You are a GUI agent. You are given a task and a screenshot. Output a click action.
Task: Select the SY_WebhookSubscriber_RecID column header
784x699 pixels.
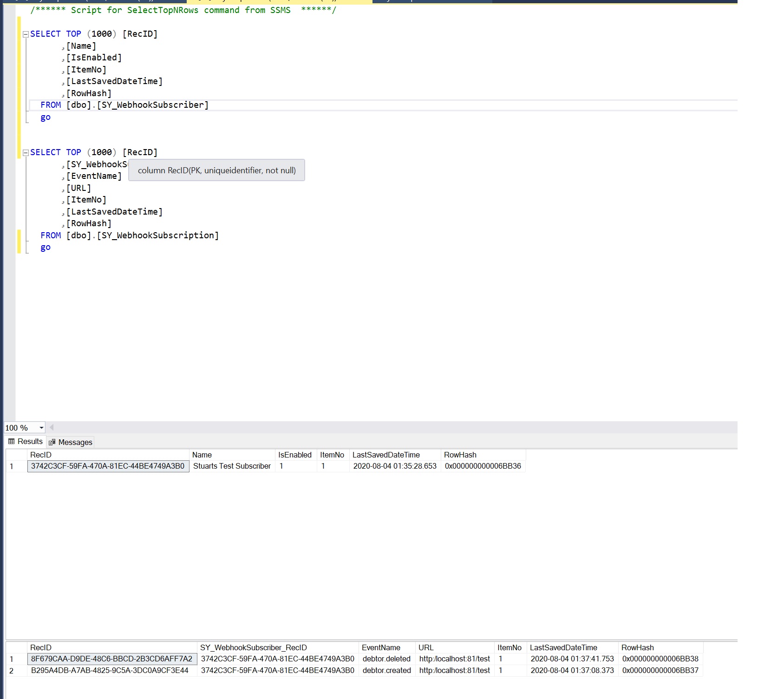tap(253, 647)
